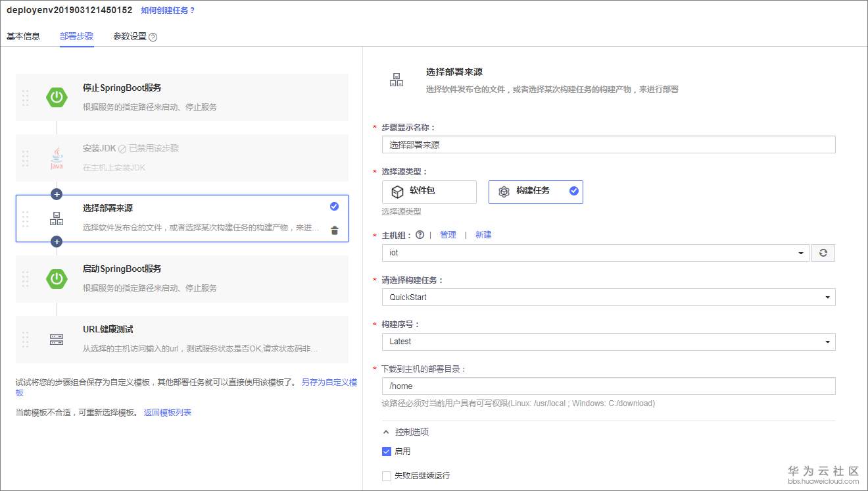Click the 选择部署来源 header icon in right panel

(x=396, y=80)
